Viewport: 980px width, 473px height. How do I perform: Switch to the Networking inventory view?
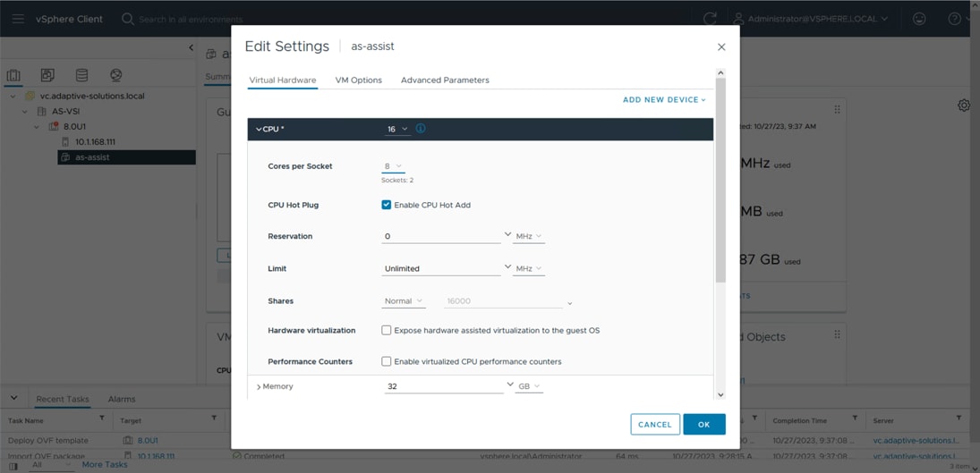click(x=115, y=75)
